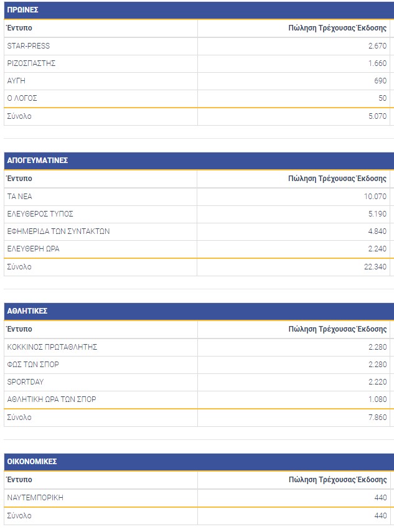394x532 pixels.
Task: Open the ΤΑ ΝΕΑ entry
Action: tap(19, 197)
